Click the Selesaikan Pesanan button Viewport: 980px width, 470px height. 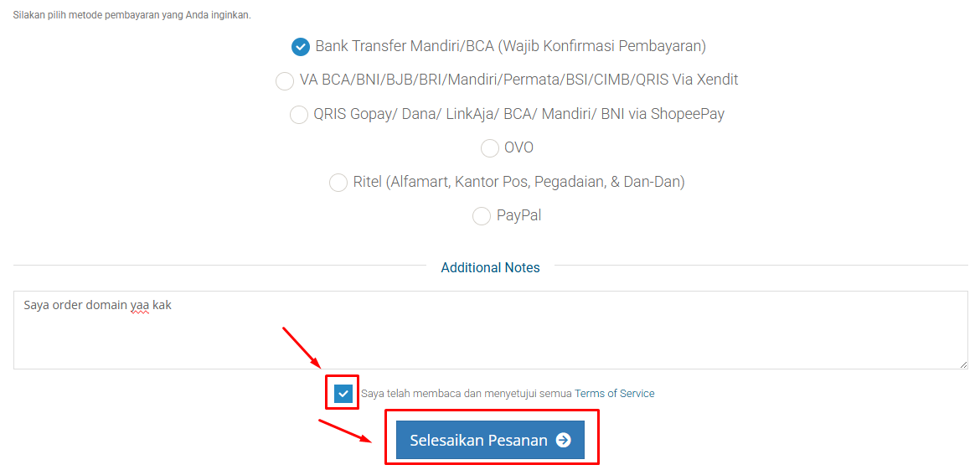479,440
